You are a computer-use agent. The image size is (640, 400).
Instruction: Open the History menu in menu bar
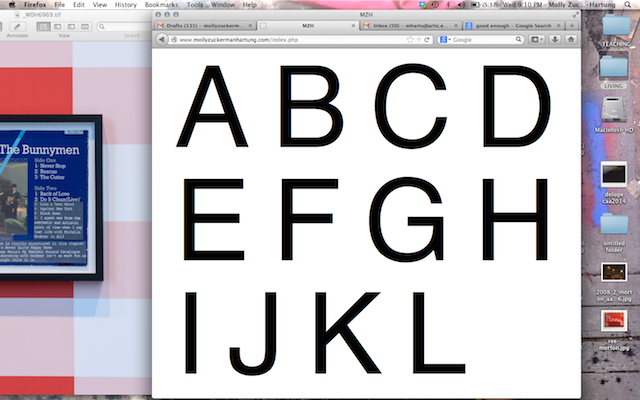pos(125,5)
